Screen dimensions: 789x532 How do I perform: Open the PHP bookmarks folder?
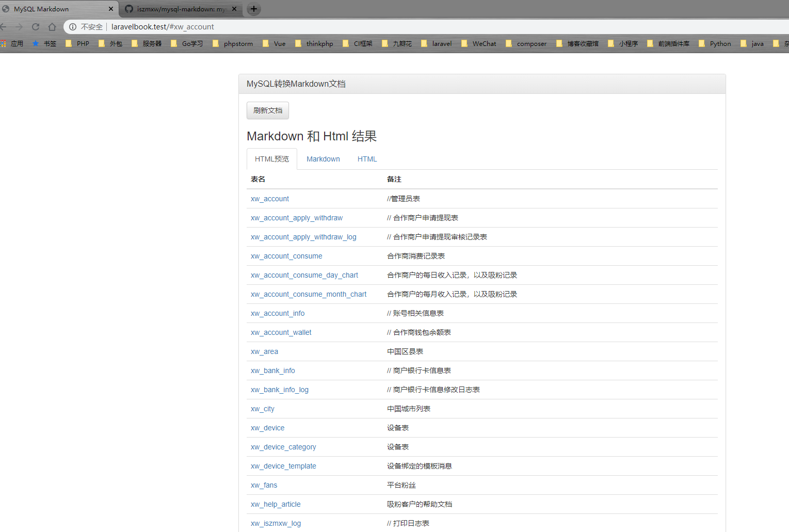[77, 44]
